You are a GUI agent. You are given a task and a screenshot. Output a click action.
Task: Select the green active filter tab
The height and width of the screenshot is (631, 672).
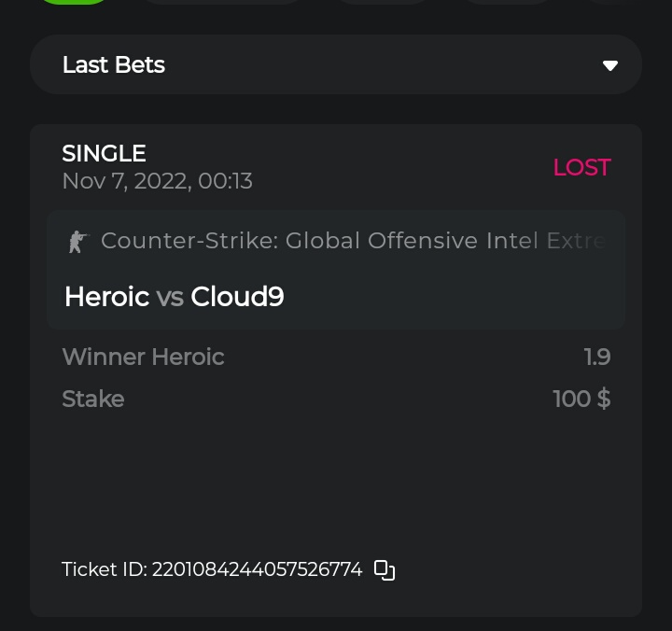pyautogui.click(x=73, y=2)
